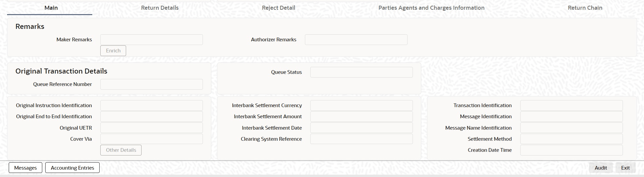View Accounting Entries
Image resolution: width=644 pixels, height=177 pixels.
coord(72,168)
